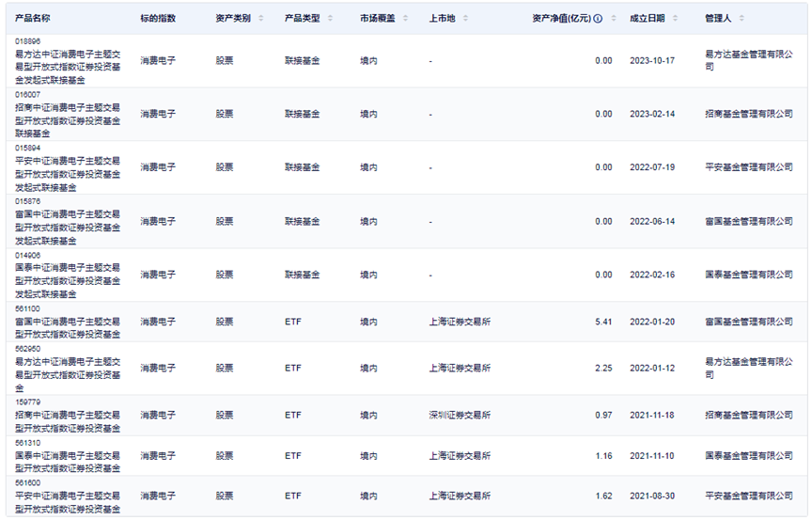812x520 pixels.
Task: Select the date 2022-01-12
Action: point(652,369)
